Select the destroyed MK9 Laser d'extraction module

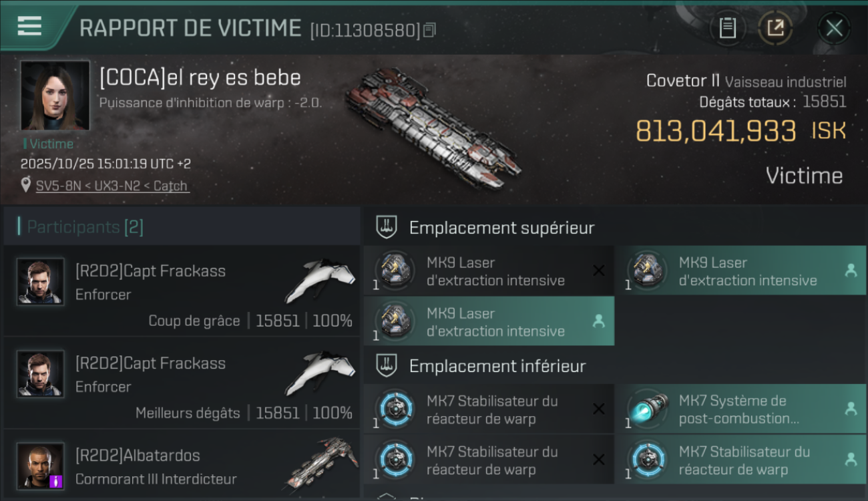(489, 271)
